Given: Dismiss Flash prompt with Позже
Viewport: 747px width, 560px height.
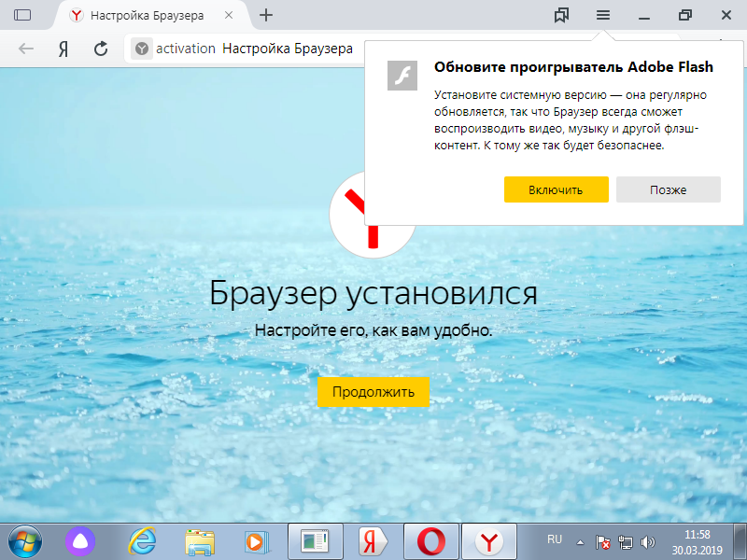Looking at the screenshot, I should click(x=668, y=189).
